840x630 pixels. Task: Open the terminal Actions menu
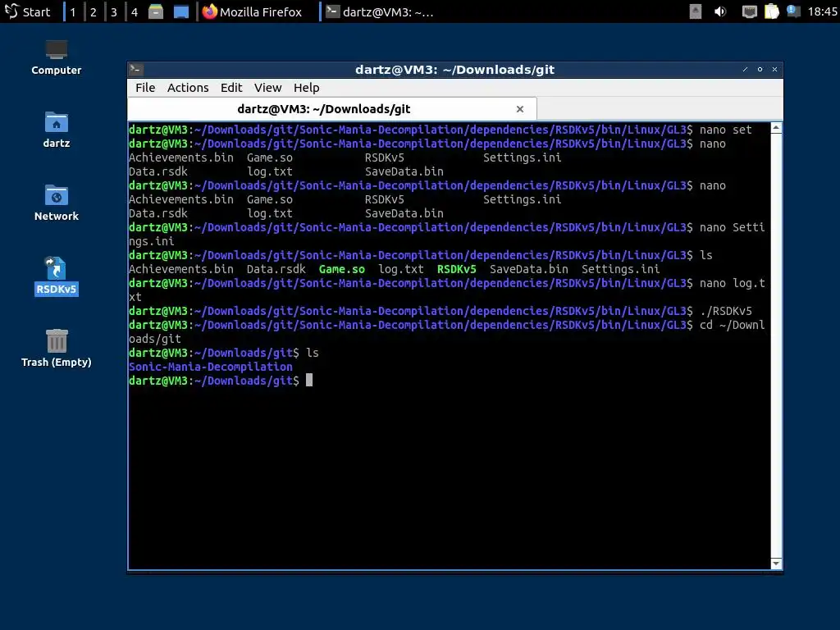click(x=188, y=87)
